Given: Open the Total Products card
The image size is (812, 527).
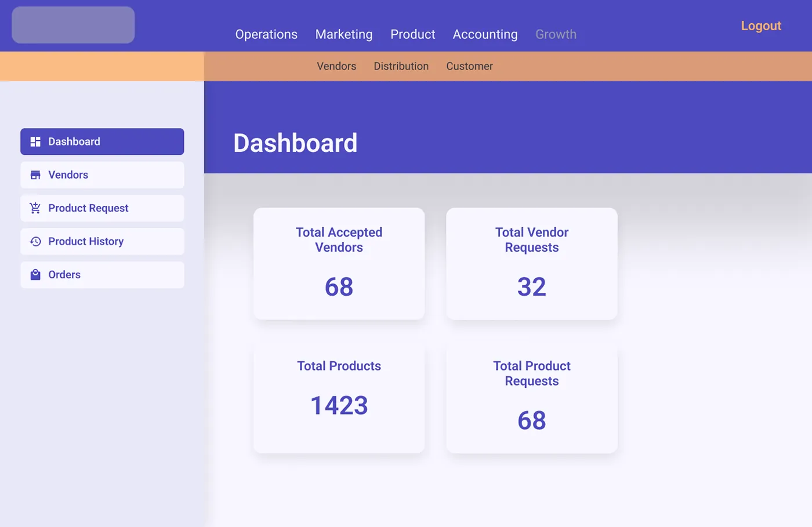Looking at the screenshot, I should click(x=339, y=398).
